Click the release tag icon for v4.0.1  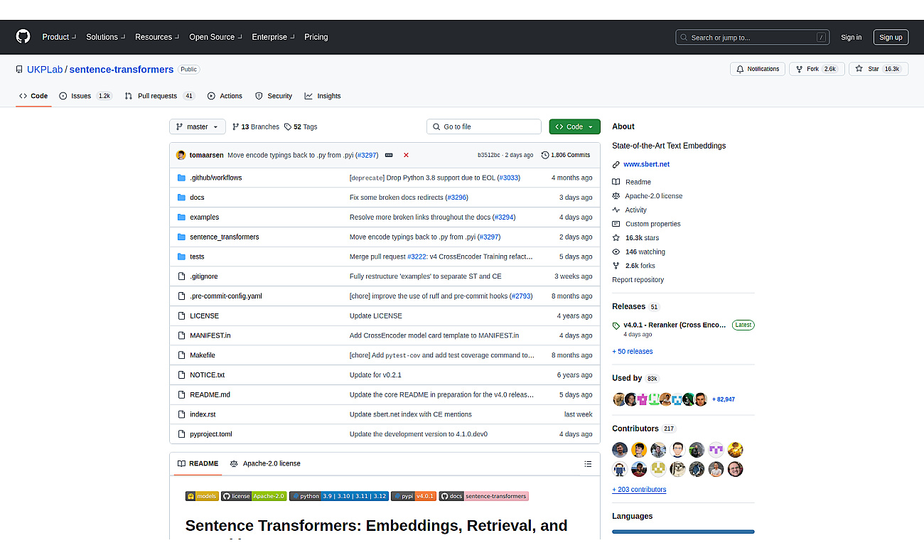click(x=616, y=326)
